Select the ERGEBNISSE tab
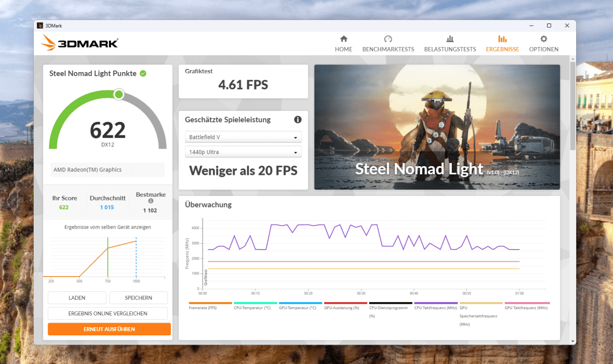 [x=503, y=43]
